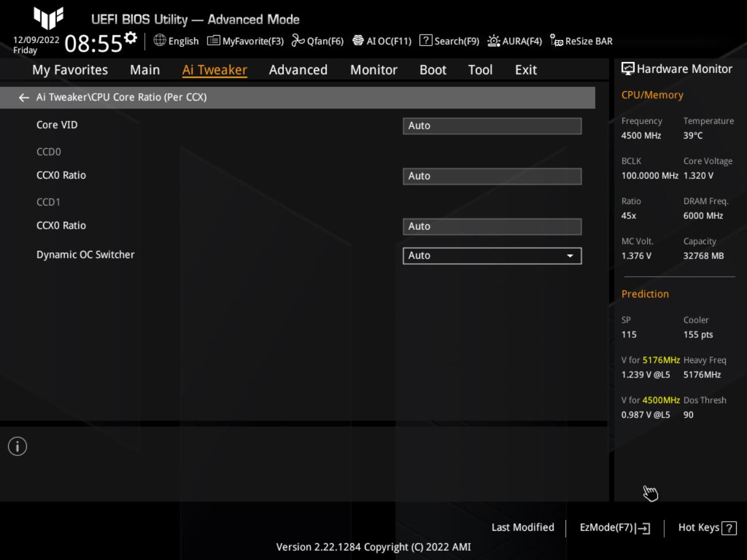Click the MyFavorite(F3) label
The width and height of the screenshot is (747, 560).
click(253, 41)
